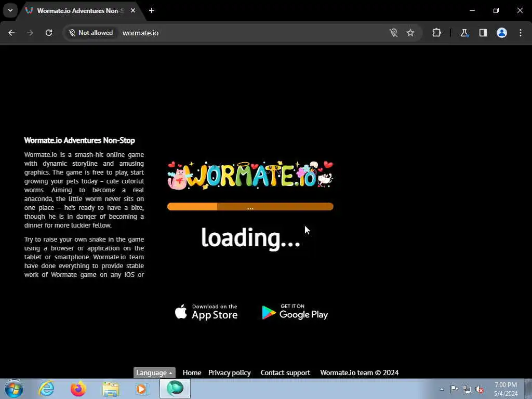This screenshot has width=532, height=399.
Task: Click the Wormate.io colorful logo
Action: (x=250, y=175)
